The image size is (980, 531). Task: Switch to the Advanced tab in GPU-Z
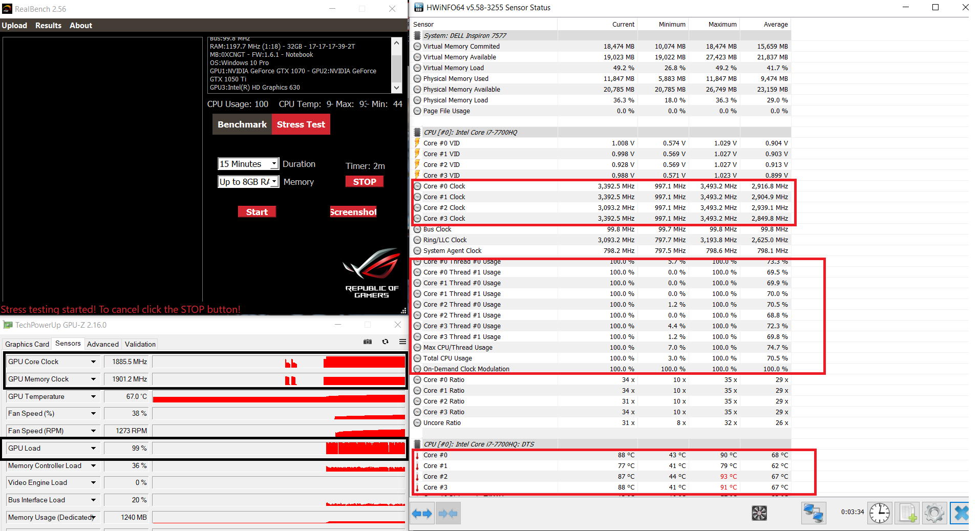pos(102,344)
